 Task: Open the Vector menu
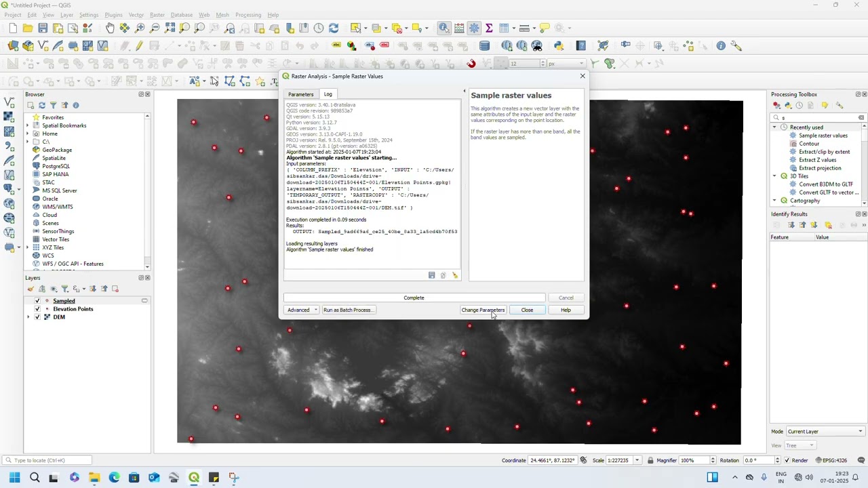136,15
